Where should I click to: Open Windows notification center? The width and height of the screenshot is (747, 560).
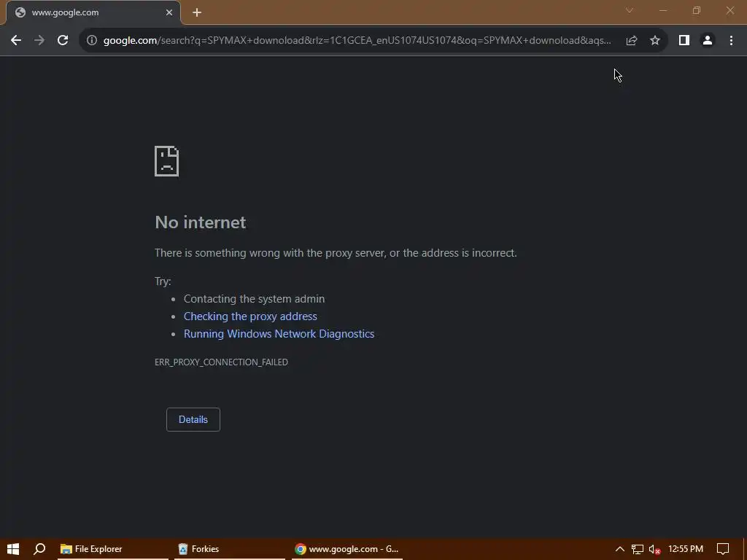click(723, 549)
